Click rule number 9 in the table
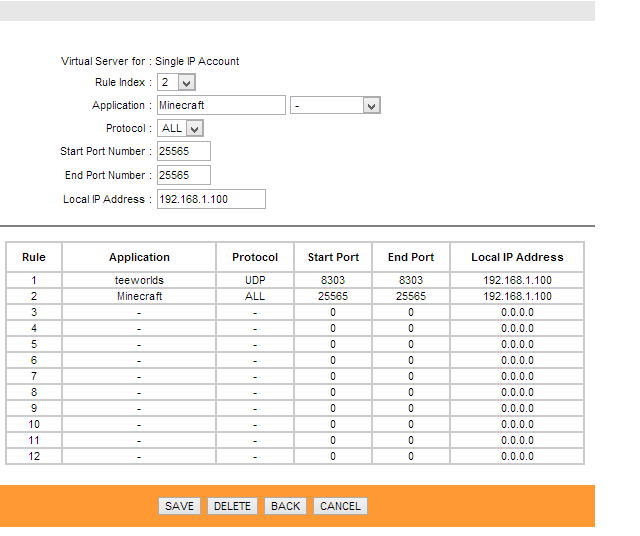This screenshot has width=640, height=536. [34, 408]
